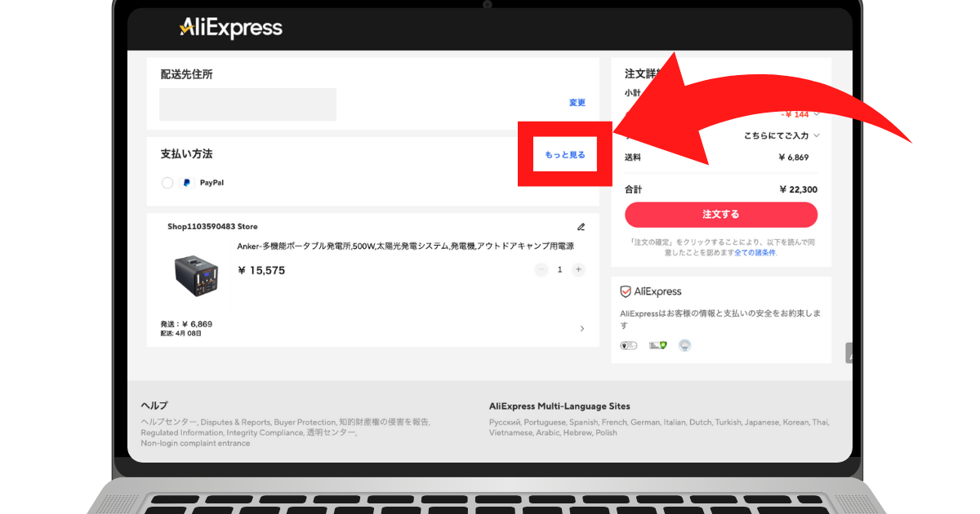This screenshot has height=514, width=980.
Task: Switch to the German language site
Action: (x=645, y=423)
